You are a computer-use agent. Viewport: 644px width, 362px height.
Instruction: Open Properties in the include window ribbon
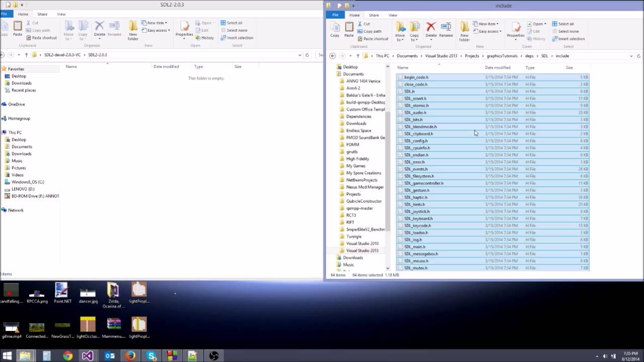click(x=516, y=30)
